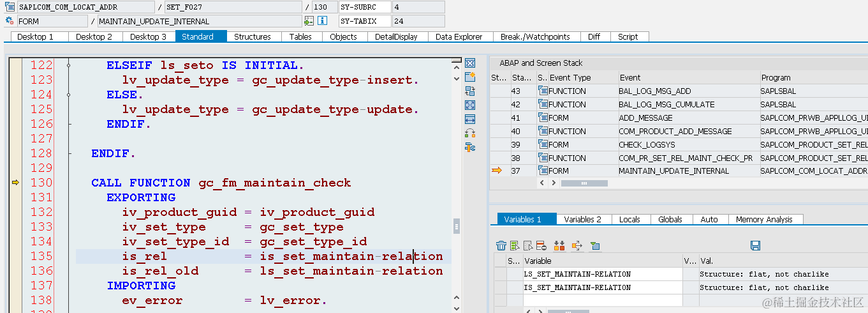Open the Data Explorer tab
Screen dimensions: 868x313
(x=459, y=36)
